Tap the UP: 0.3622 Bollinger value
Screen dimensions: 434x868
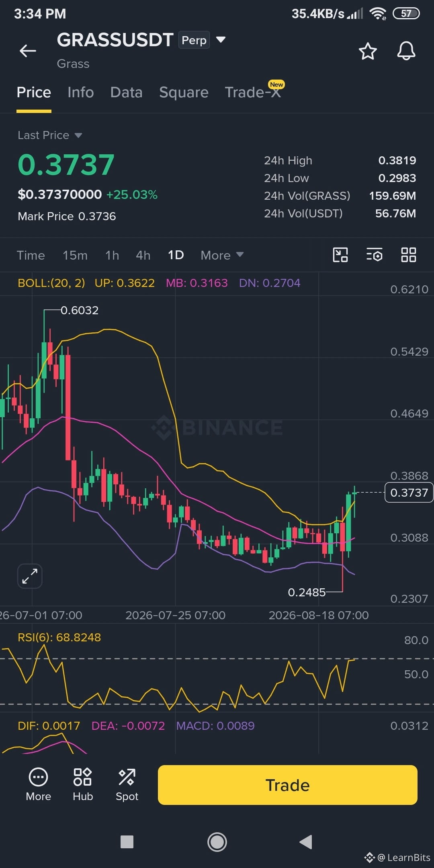tap(125, 283)
